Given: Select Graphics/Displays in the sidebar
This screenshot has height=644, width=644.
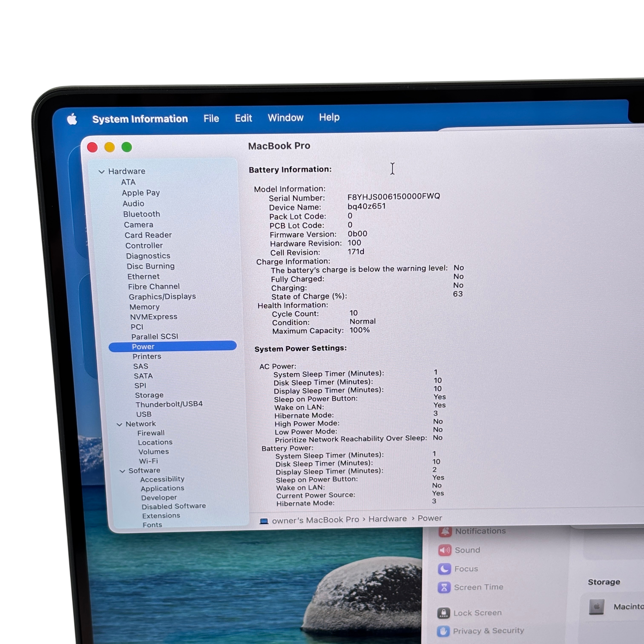Looking at the screenshot, I should click(x=162, y=297).
